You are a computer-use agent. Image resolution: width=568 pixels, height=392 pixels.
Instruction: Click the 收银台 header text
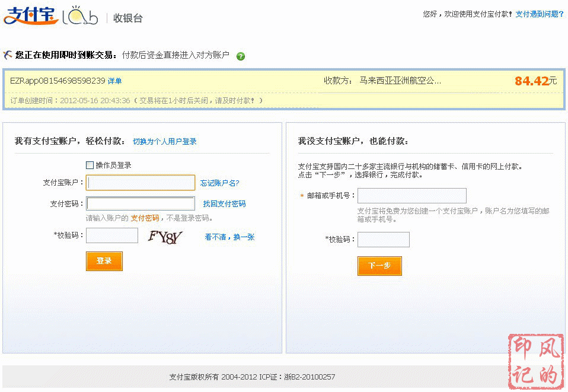(x=128, y=18)
